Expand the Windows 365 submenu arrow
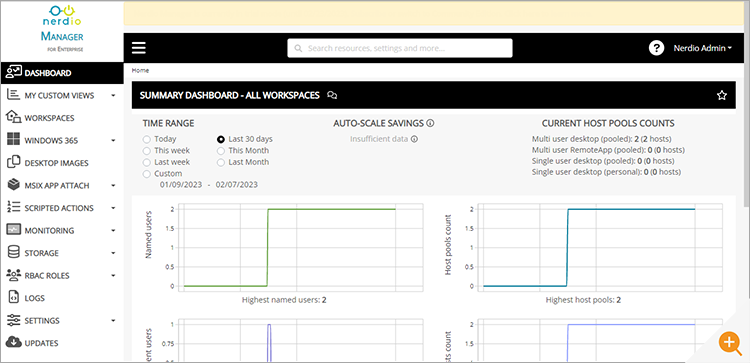Viewport: 750px width, 363px height. click(113, 141)
